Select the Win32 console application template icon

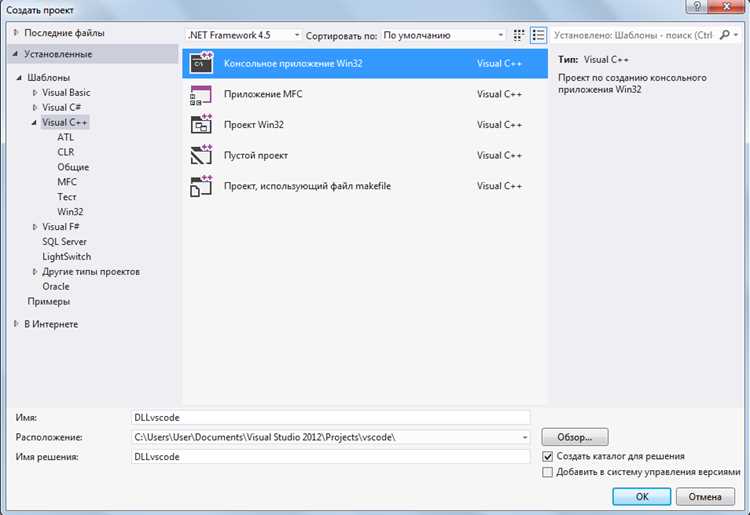pyautogui.click(x=201, y=63)
